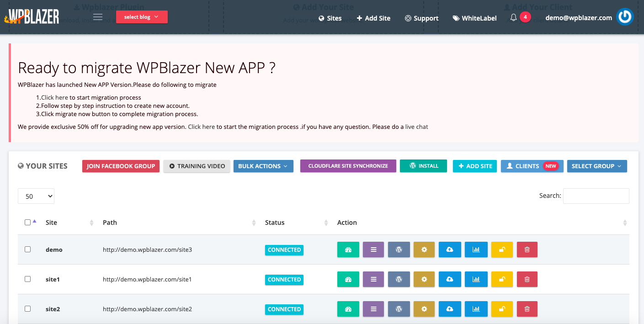Click the yellow unlock icon for demo
This screenshot has width=644, height=324.
502,250
